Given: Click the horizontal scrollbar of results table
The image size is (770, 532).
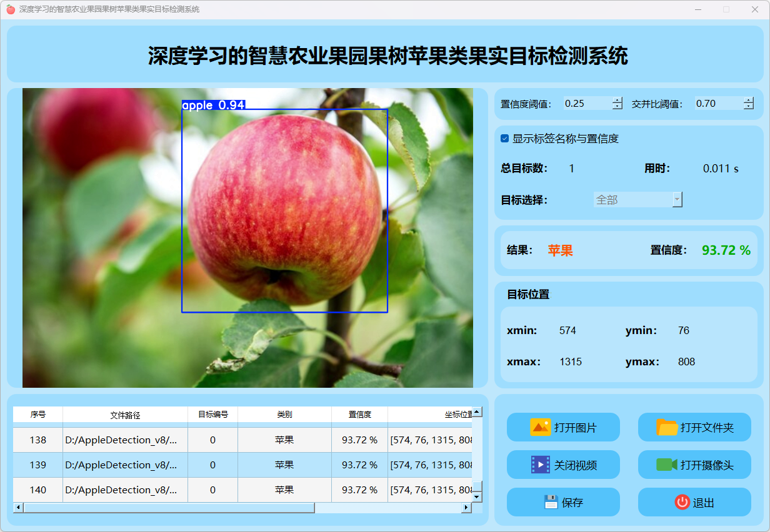Looking at the screenshot, I should tap(169, 508).
